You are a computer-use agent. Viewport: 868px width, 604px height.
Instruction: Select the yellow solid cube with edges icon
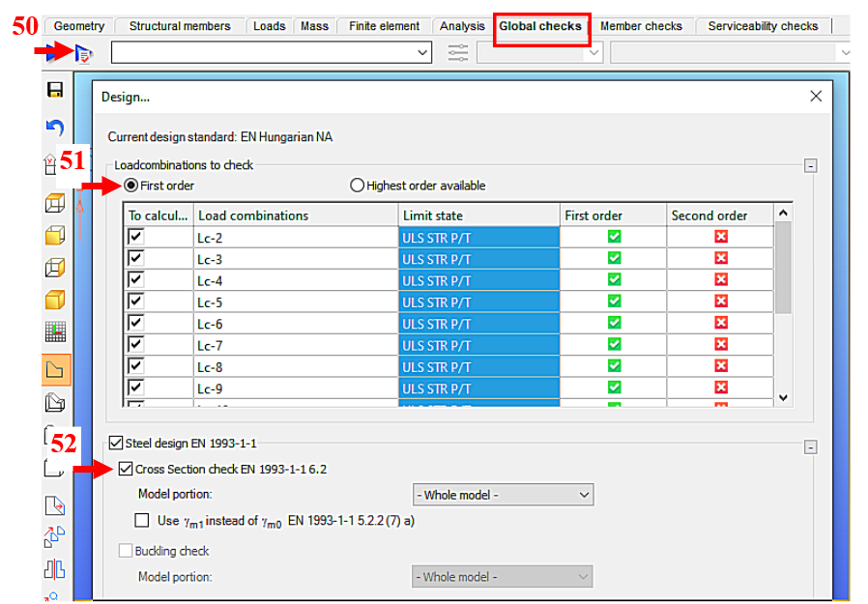pyautogui.click(x=55, y=235)
